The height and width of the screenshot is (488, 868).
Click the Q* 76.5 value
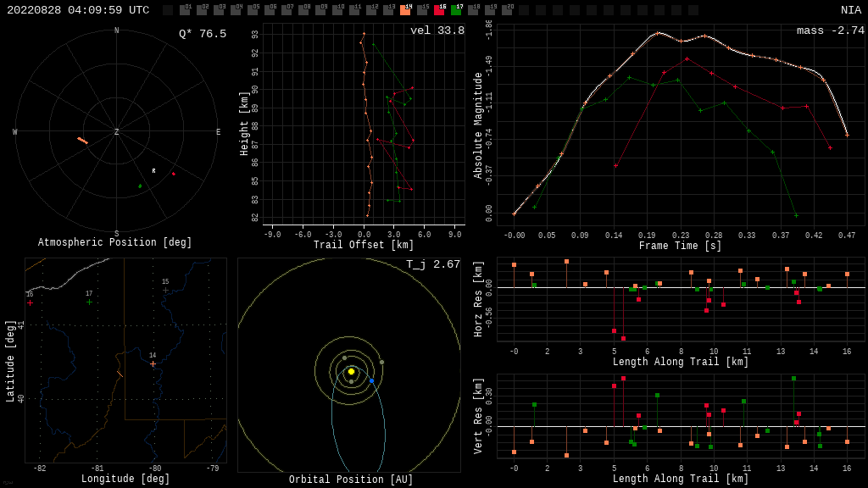(202, 34)
